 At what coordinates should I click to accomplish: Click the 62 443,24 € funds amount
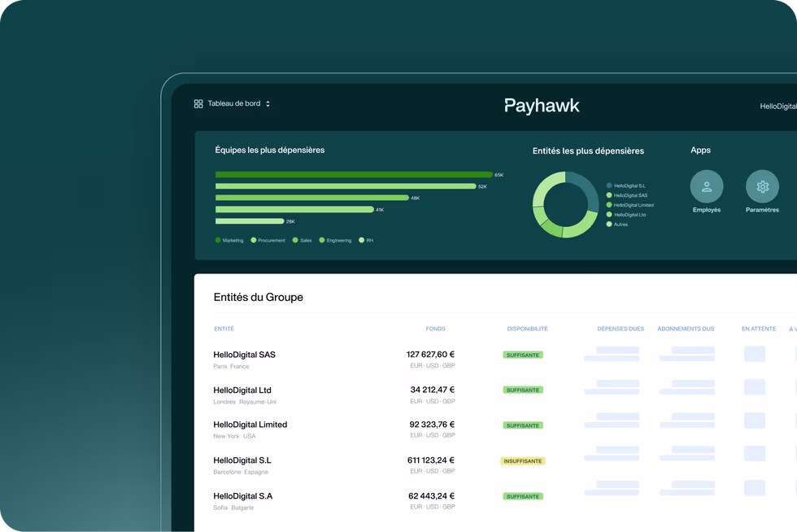tap(432, 496)
